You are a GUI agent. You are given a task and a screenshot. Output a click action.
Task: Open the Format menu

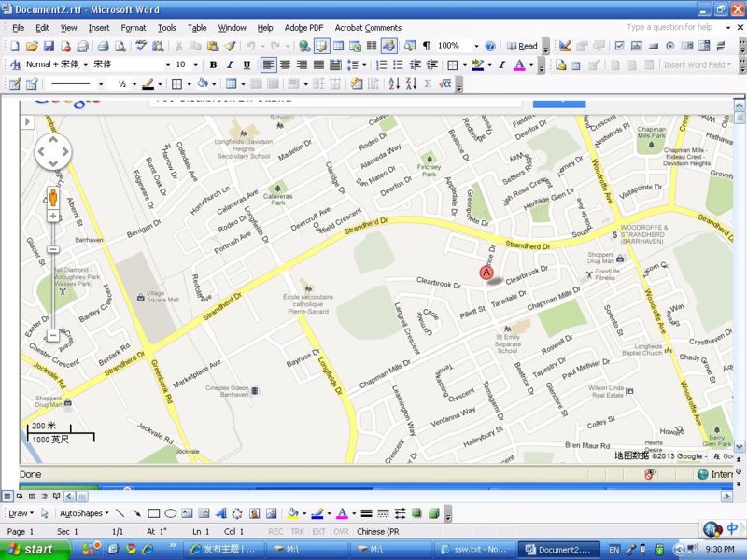[x=134, y=28]
